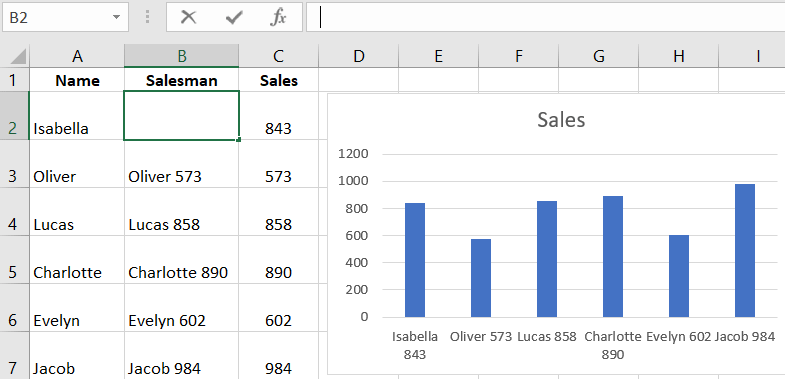Select the Evelyn name cell in column A
785x379 pixels.
[x=77, y=308]
